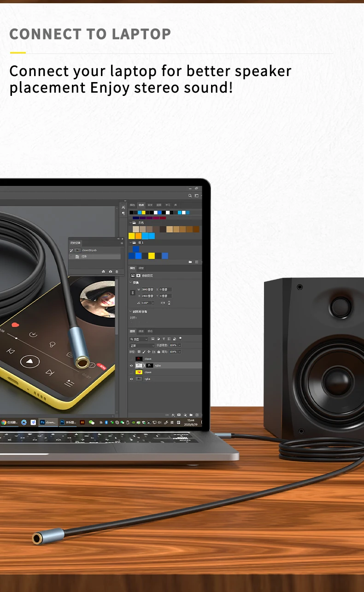Select the clown8.psb history snapshot
This screenshot has width=364, height=592.
(88, 250)
